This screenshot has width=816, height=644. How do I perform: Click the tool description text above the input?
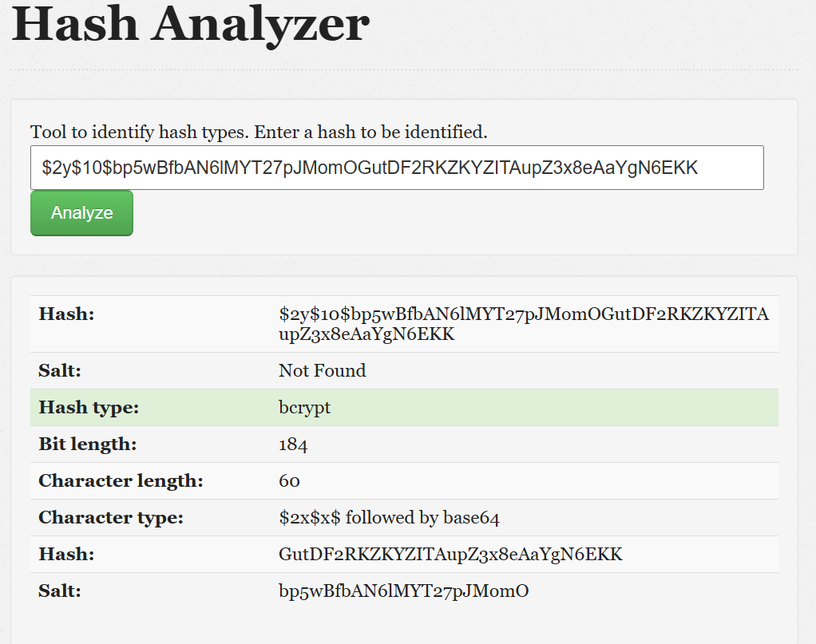(259, 132)
